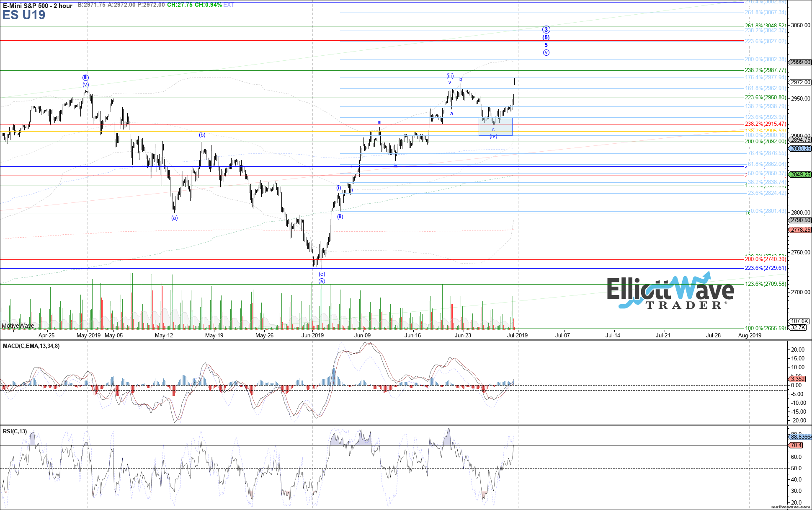Select the 223.6%(2950.80) Fibonacci label
The image size is (812, 510).
pos(765,98)
